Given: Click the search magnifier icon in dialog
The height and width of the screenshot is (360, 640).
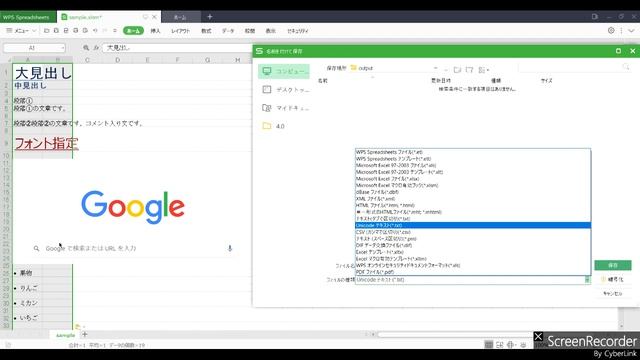Looking at the screenshot, I should point(626,67).
